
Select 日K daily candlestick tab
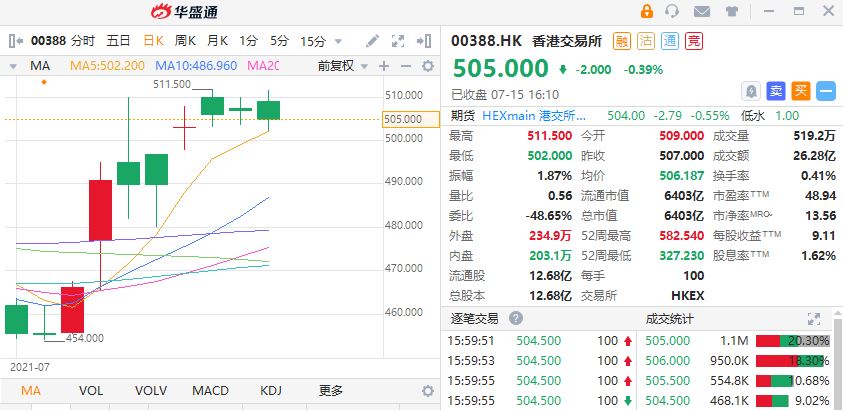[x=153, y=41]
